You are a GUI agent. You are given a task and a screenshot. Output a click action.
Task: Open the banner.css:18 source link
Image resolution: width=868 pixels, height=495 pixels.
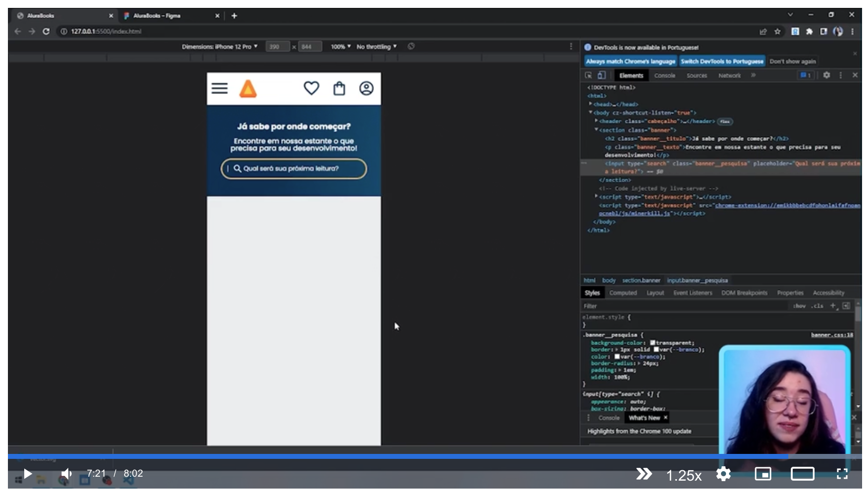point(832,335)
